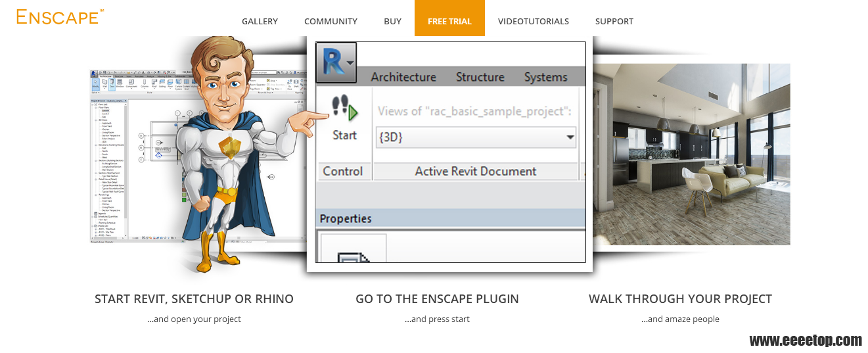Screen dimensions: 868x353
Task: Open the Community menu item
Action: click(x=331, y=21)
